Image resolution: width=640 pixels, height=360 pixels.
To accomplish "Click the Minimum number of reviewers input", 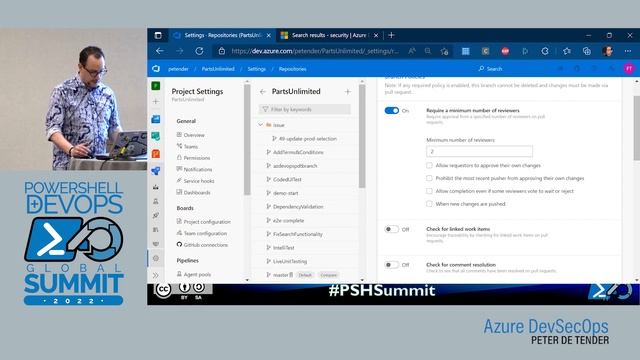I will tap(479, 151).
